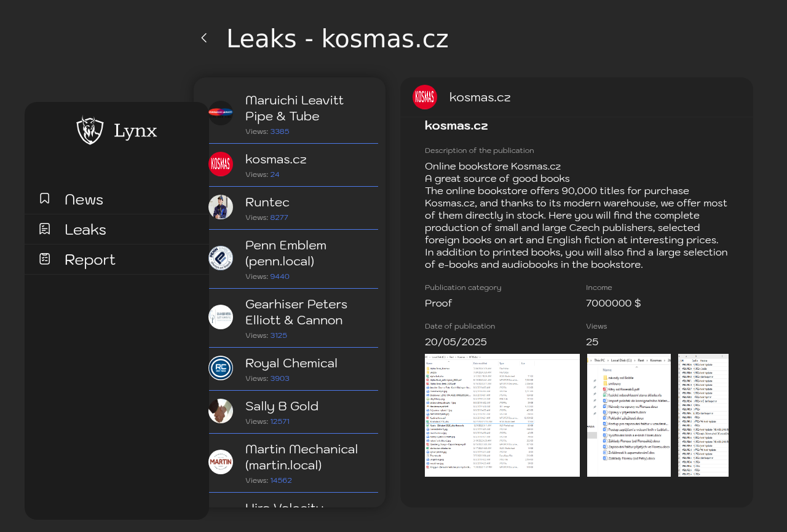The width and height of the screenshot is (787, 532).
Task: Click the views count 8277
Action: (x=279, y=217)
